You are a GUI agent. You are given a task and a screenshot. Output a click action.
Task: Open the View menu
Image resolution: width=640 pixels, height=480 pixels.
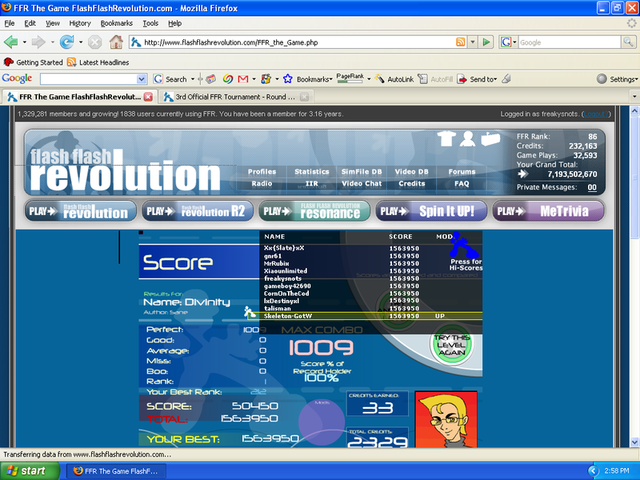pyautogui.click(x=52, y=23)
